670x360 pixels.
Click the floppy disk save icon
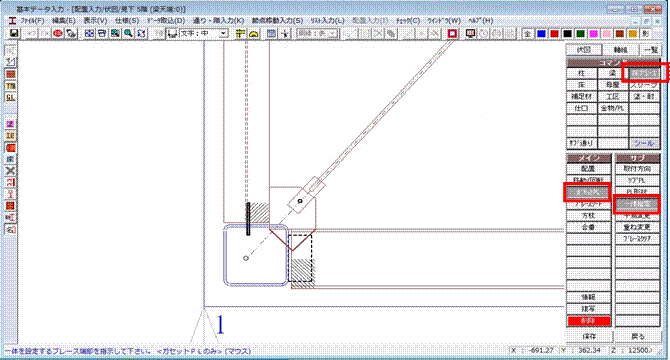pos(14,33)
